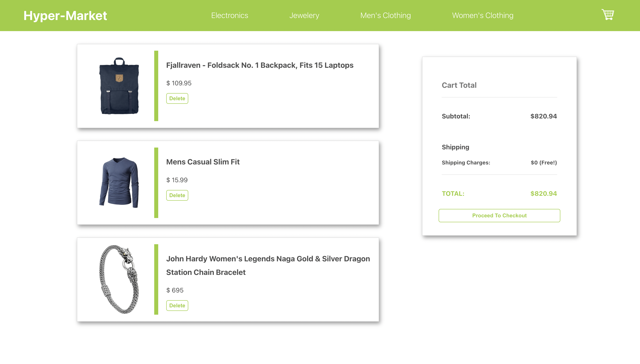Click the Shipping Charges label
640x364 pixels.
(466, 162)
